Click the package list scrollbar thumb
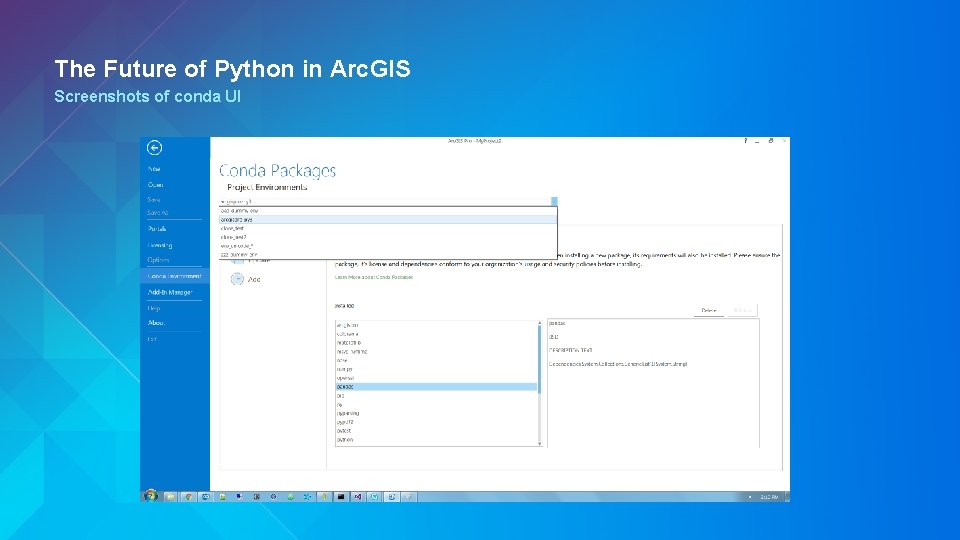960x540 pixels. pos(539,360)
